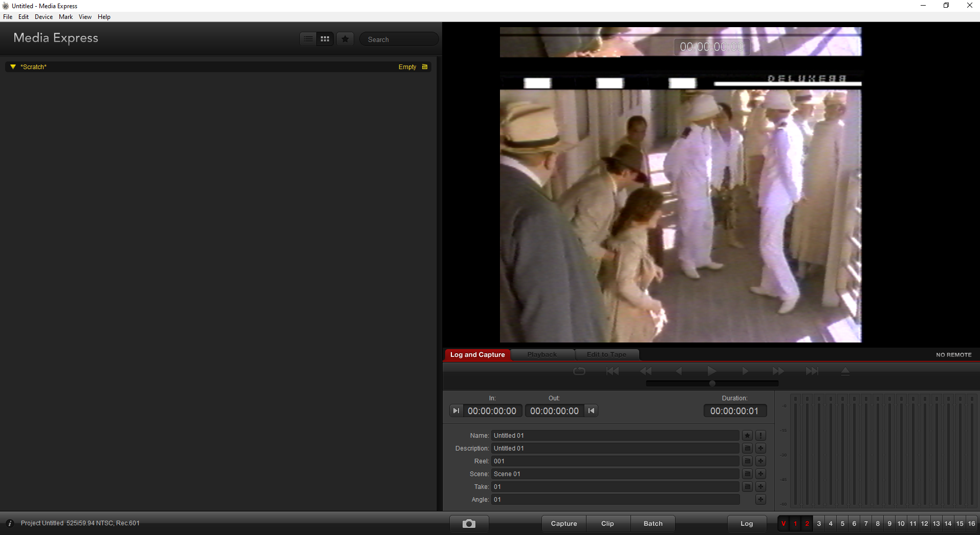
Task: Skip to previous clip
Action: click(613, 371)
